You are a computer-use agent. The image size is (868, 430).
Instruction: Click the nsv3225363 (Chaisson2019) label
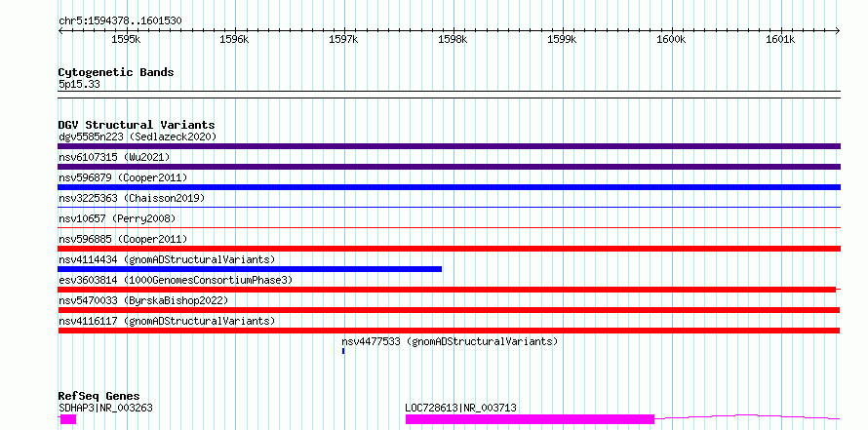pyautogui.click(x=132, y=198)
